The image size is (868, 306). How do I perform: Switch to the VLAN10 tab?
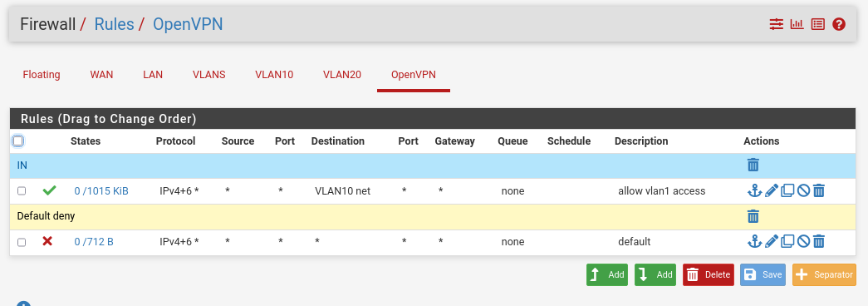[x=274, y=75]
